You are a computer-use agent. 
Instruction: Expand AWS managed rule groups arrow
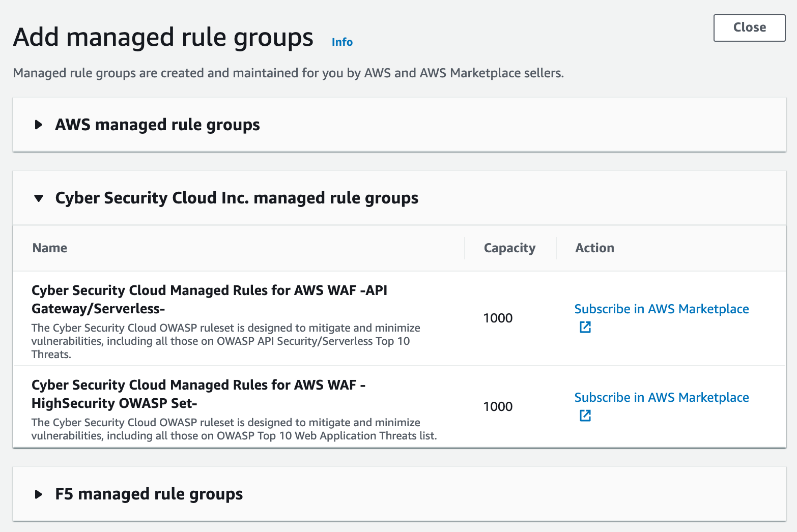point(39,125)
